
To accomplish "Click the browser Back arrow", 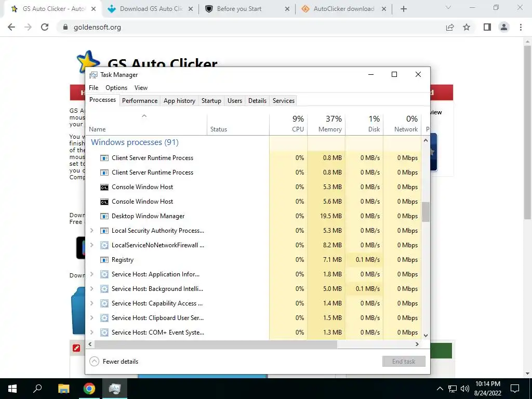I will 11,27.
